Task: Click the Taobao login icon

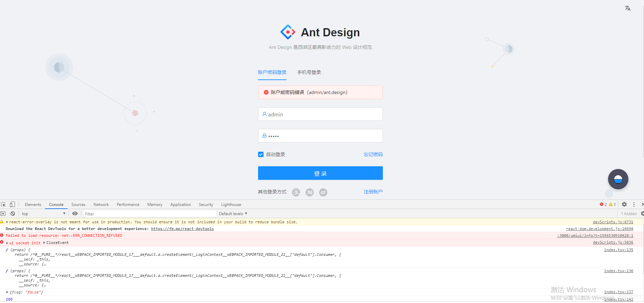Action: 310,192
